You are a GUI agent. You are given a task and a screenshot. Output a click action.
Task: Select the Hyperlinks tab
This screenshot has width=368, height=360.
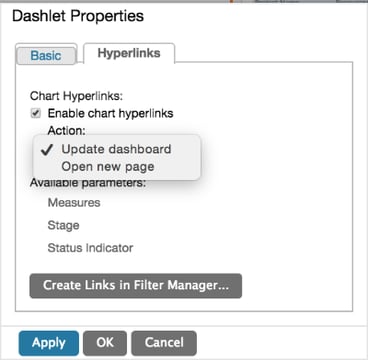[129, 53]
